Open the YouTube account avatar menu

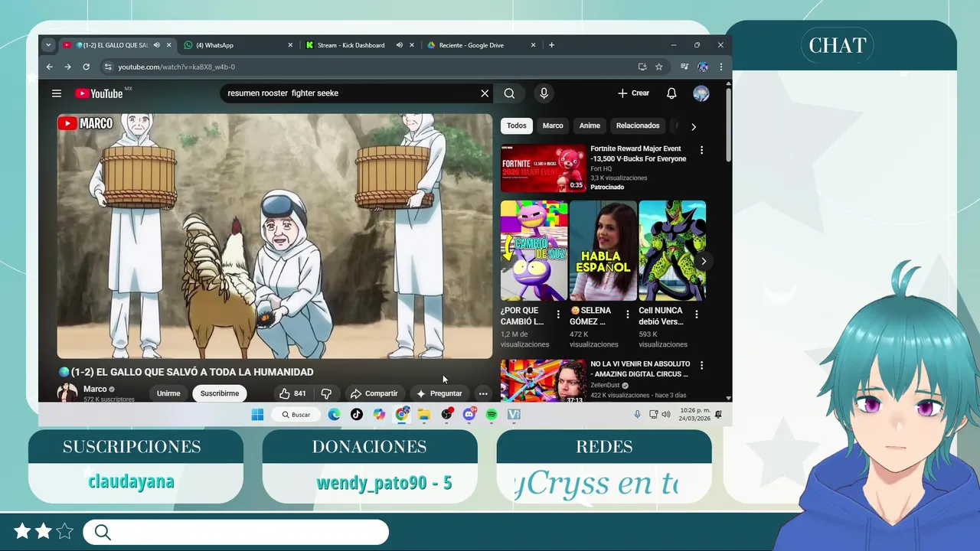click(701, 93)
